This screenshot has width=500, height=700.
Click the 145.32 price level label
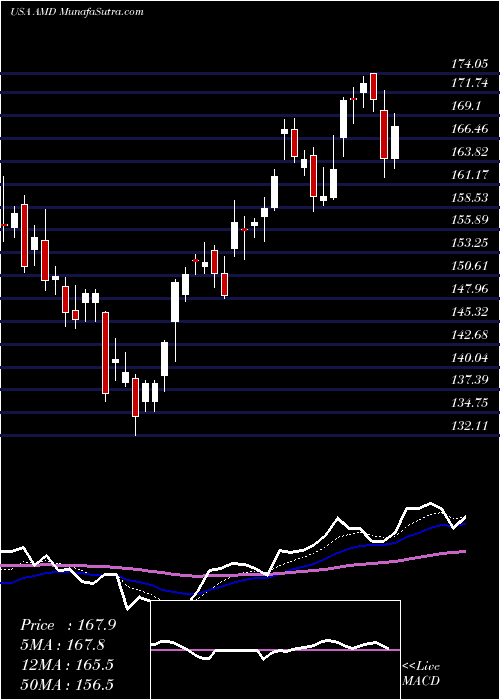point(470,312)
